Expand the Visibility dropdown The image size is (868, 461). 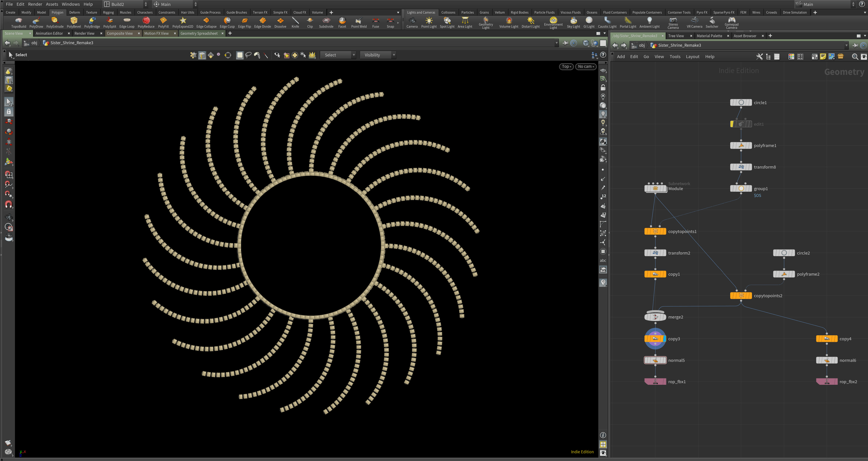377,55
